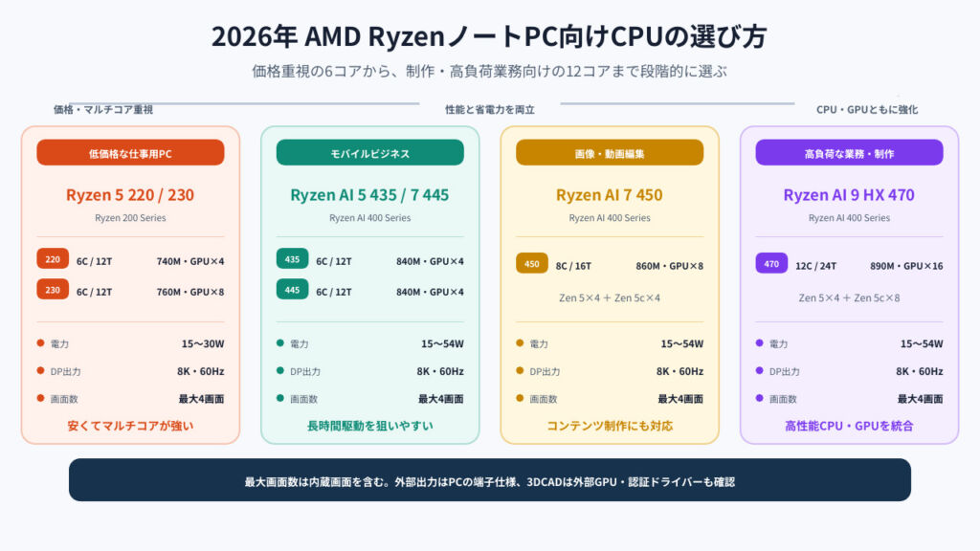Click the green モバイルビジネス label
The width and height of the screenshot is (980, 551).
point(370,153)
